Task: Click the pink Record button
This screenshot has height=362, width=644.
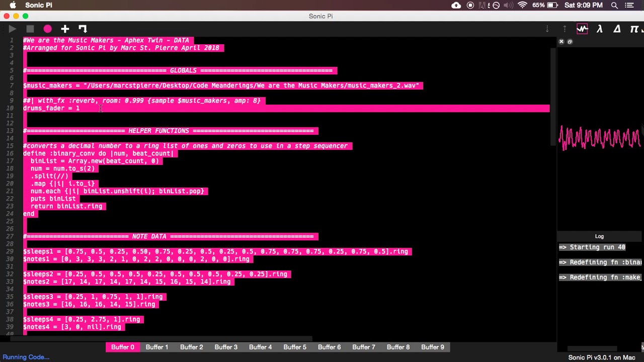Action: coord(47,29)
